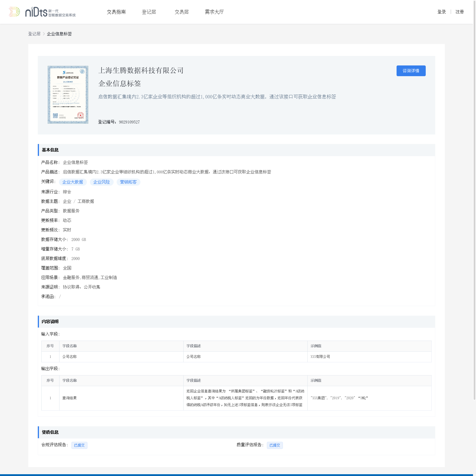Click 登记层 in the breadcrumb
The height and width of the screenshot is (476, 476).
(x=34, y=34)
